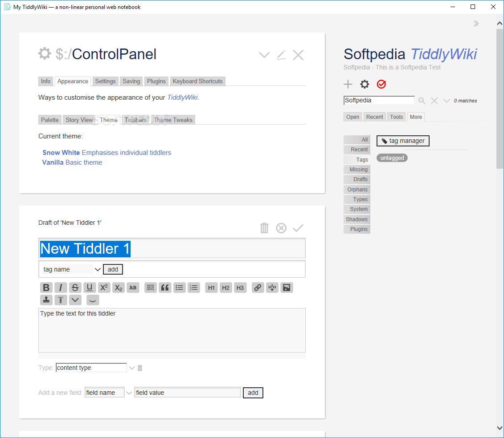Expand search results dropdown chevron
This screenshot has height=438, width=504.
click(447, 101)
